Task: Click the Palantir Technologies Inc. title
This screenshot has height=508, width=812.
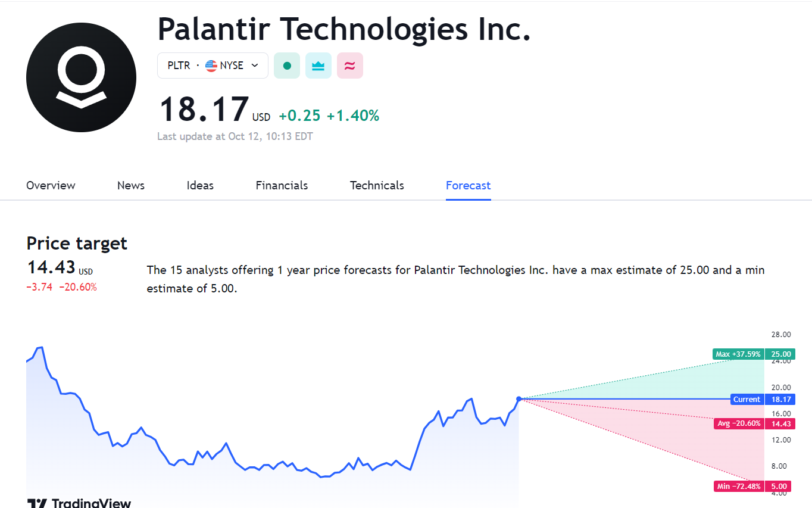Action: coord(343,29)
